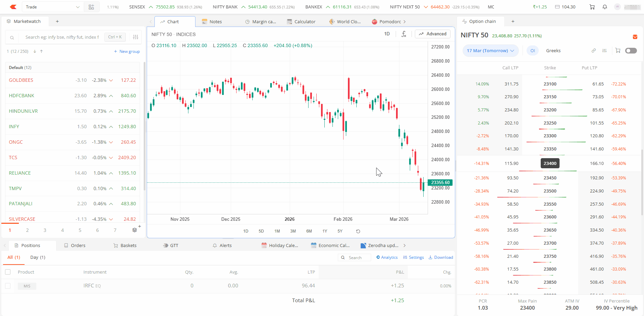Open the marketwatch layers icon beside page 7
The image size is (644, 316).
coord(135,230)
